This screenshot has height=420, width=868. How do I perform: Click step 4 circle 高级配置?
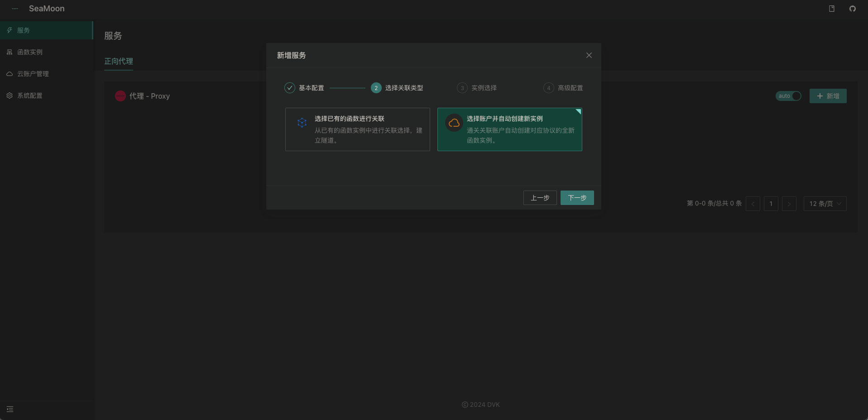pyautogui.click(x=549, y=88)
